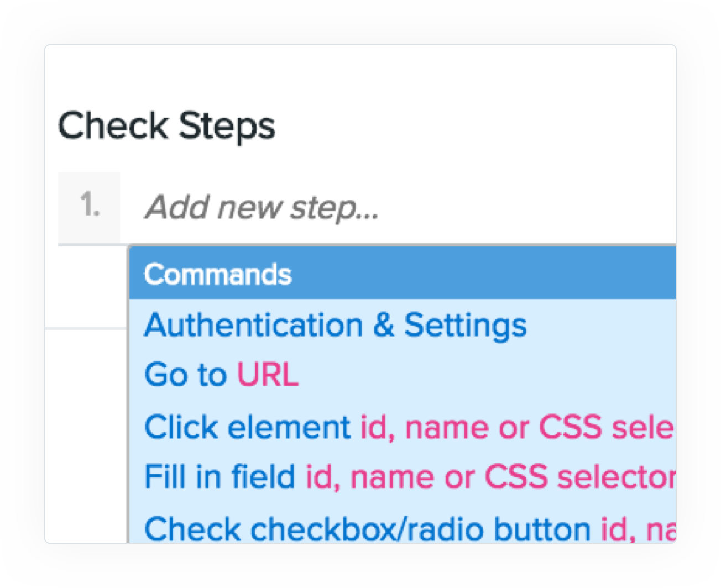Click the blue 'Click element' words
Screen dimensions: 721x588
point(247,427)
